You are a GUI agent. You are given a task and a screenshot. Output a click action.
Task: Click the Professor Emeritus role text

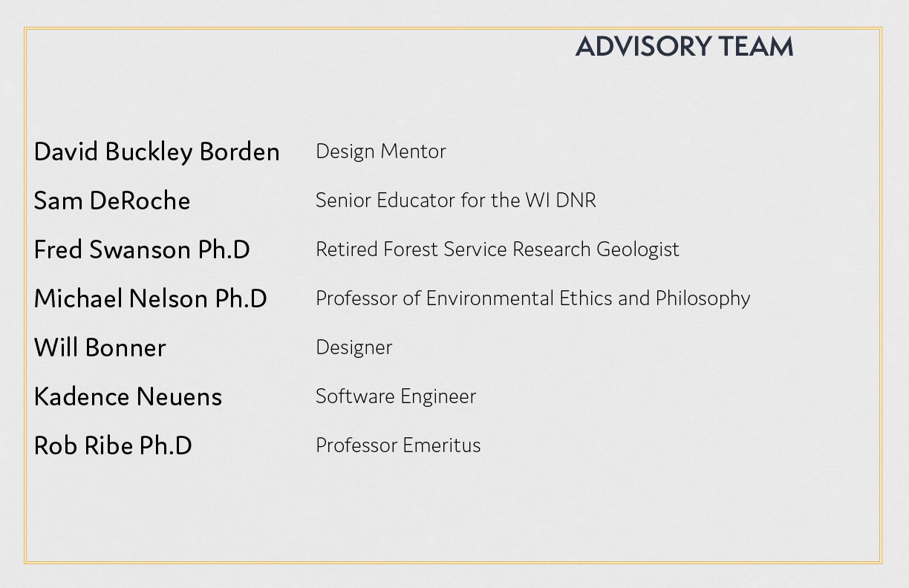pos(398,445)
